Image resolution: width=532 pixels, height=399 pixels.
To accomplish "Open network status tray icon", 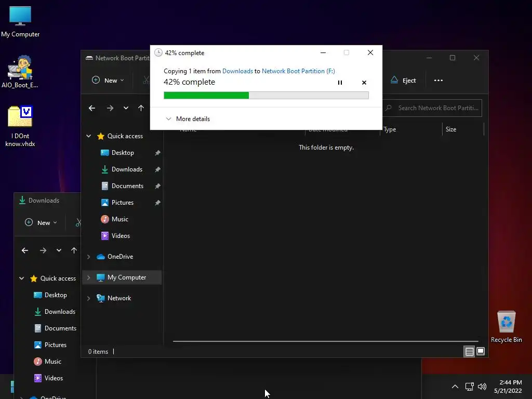I will [470, 387].
